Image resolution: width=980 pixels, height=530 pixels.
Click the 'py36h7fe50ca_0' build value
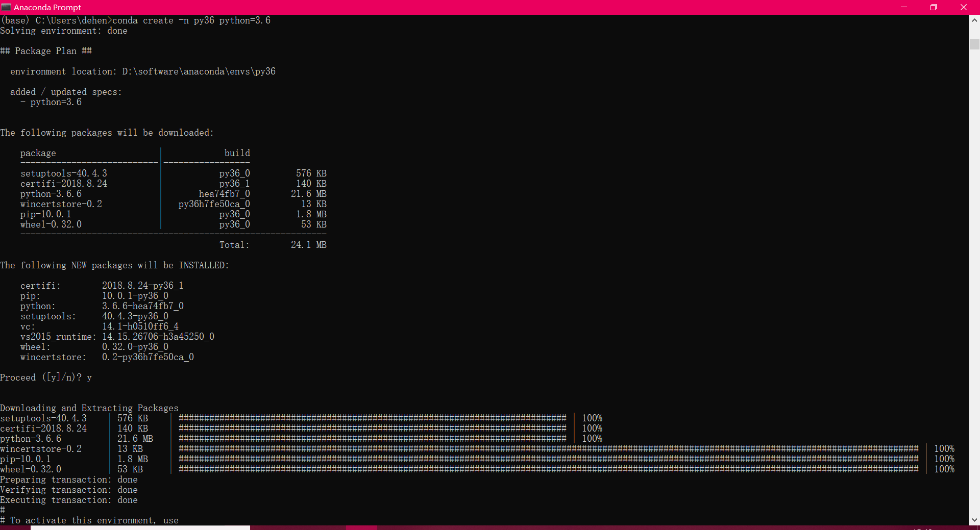point(214,204)
